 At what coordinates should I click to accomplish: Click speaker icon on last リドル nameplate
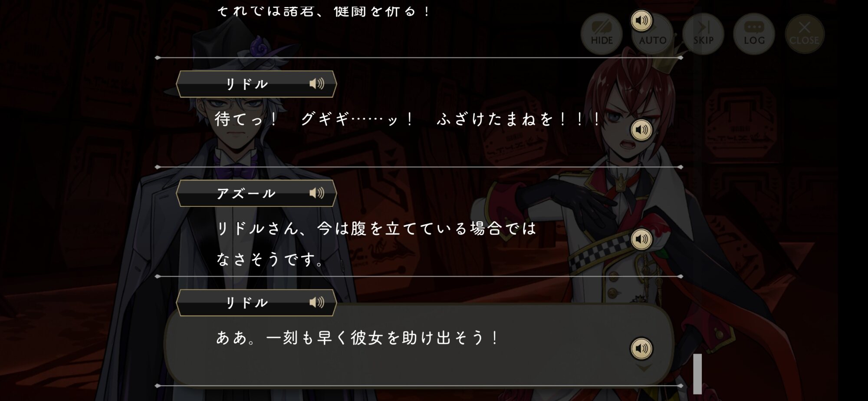point(317,302)
